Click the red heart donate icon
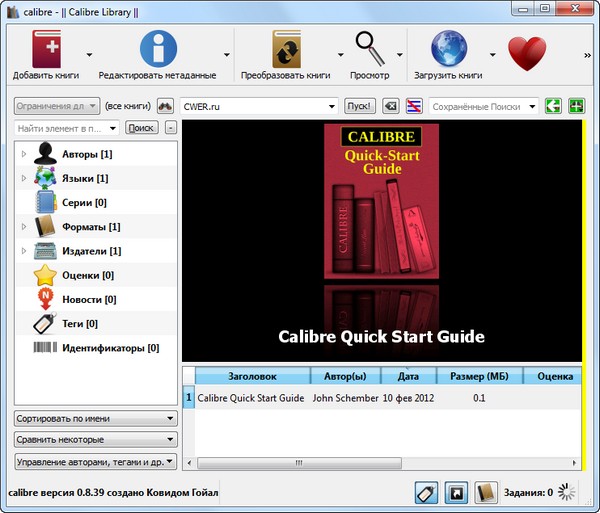Image resolution: width=600 pixels, height=513 pixels. click(x=527, y=53)
